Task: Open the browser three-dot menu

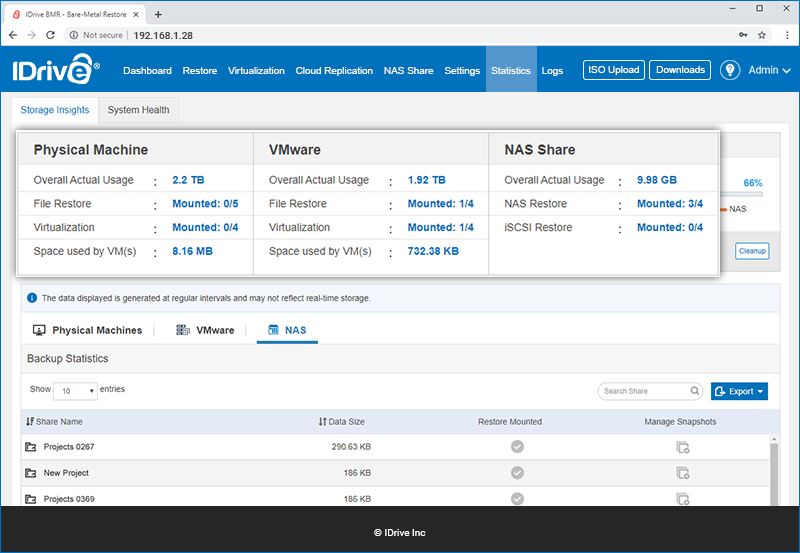Action: [x=787, y=35]
